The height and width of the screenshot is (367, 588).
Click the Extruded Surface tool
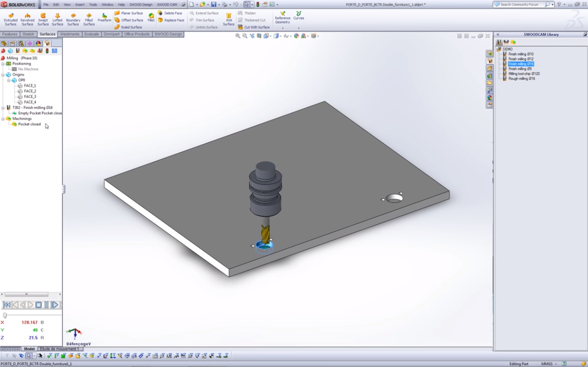click(11, 19)
